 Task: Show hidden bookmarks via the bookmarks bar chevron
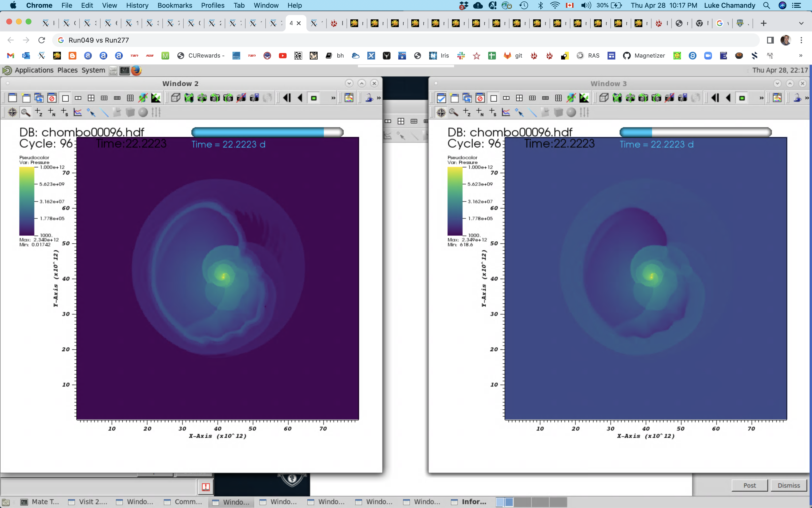(x=801, y=56)
